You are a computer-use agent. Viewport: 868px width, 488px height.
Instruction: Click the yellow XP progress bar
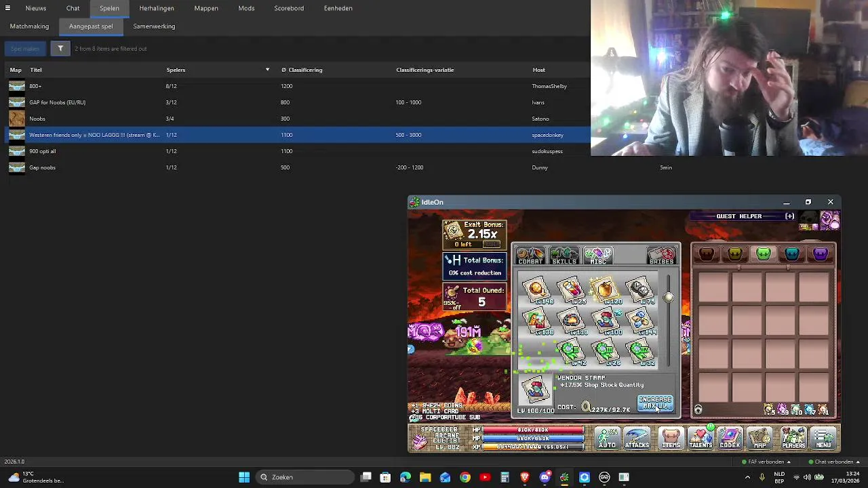point(533,447)
